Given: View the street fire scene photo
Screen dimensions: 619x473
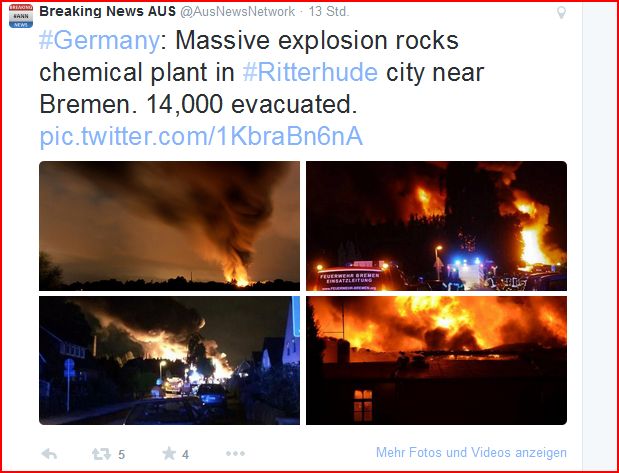Looking at the screenshot, I should click(169, 360).
